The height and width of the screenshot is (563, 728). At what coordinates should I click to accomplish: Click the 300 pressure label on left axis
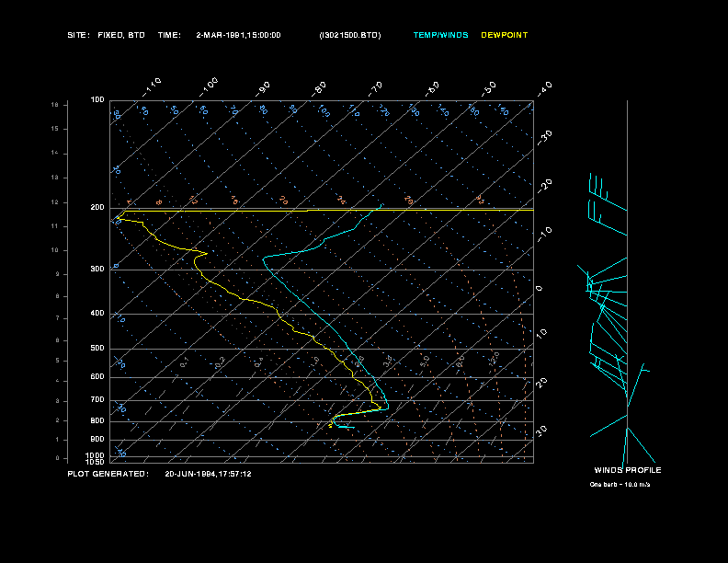[97, 270]
